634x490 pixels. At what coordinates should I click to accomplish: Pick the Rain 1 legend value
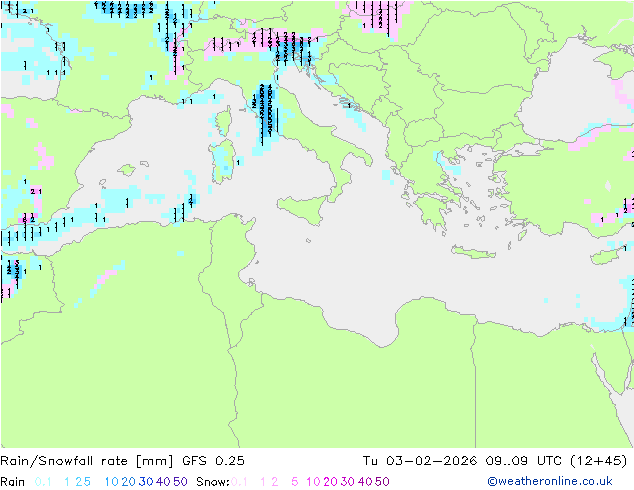67,482
